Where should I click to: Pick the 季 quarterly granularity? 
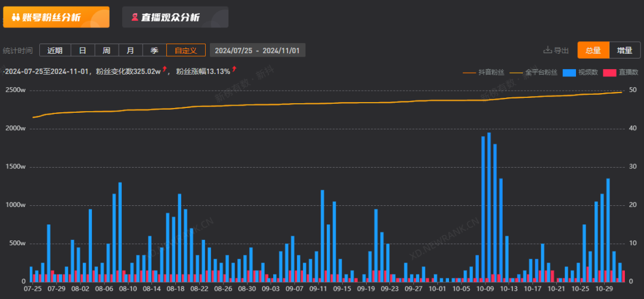(154, 51)
